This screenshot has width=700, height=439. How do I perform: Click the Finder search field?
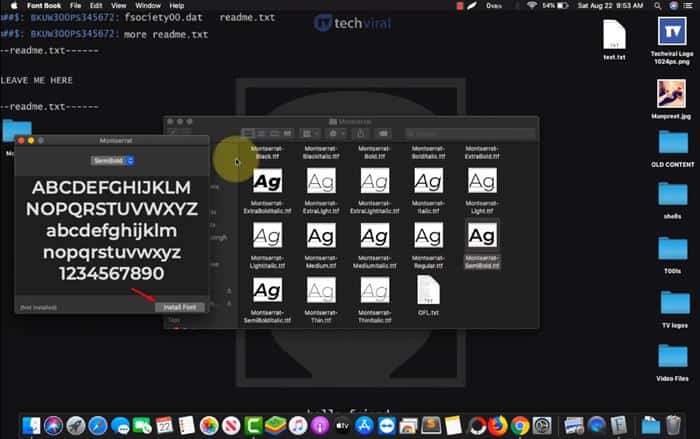[x=470, y=133]
